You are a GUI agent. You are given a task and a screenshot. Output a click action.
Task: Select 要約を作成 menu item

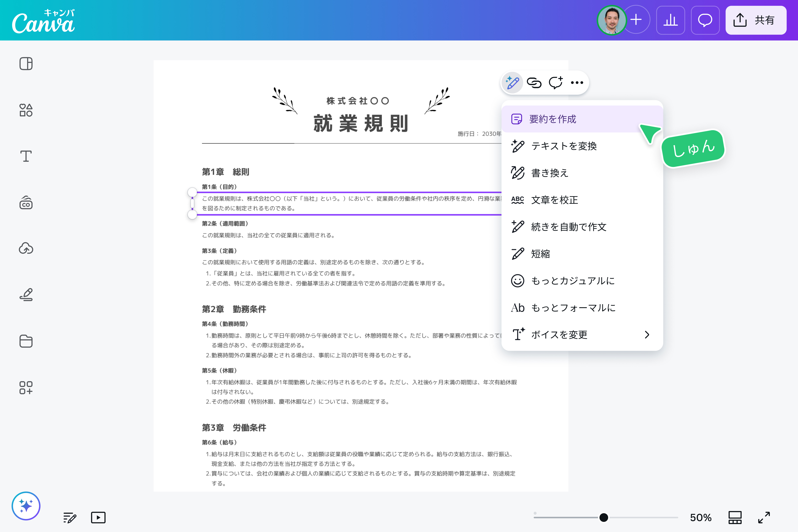pyautogui.click(x=582, y=119)
